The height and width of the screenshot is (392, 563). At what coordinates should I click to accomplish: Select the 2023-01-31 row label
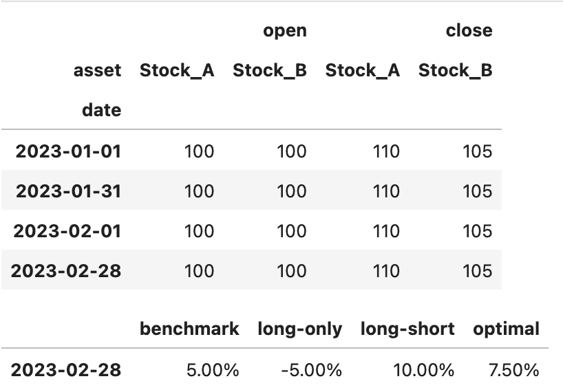coord(68,191)
